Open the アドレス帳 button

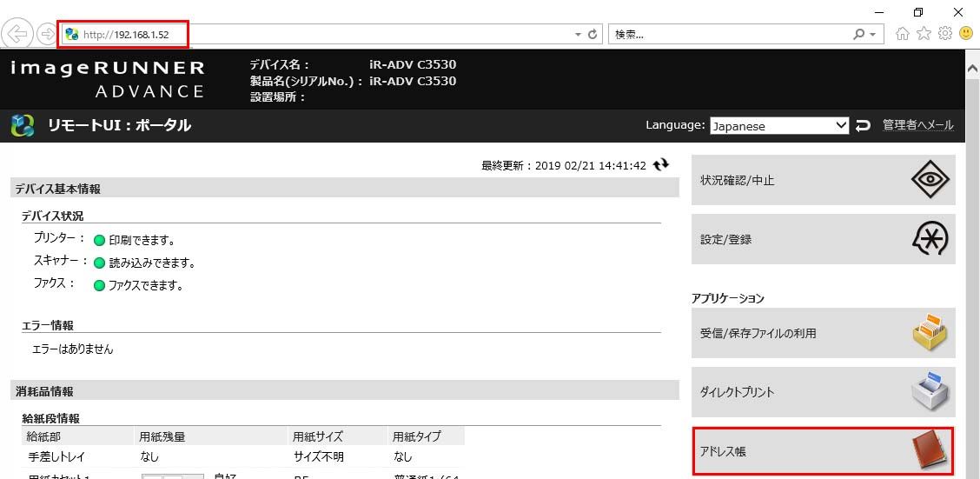coord(823,451)
